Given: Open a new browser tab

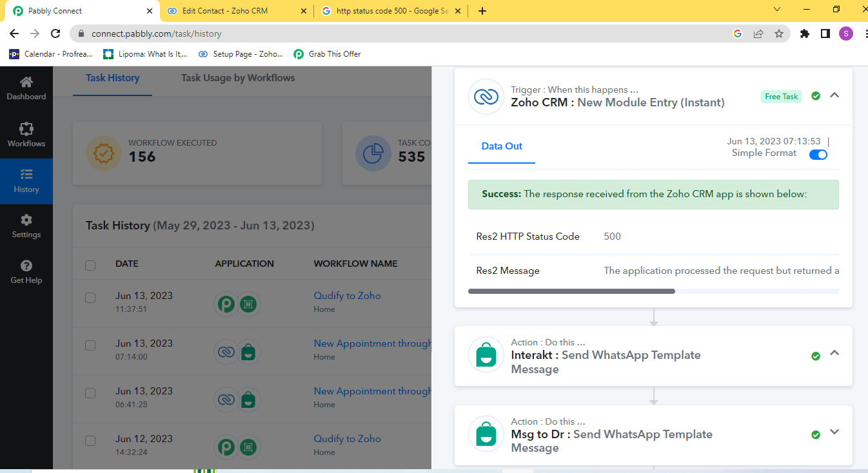Looking at the screenshot, I should [482, 11].
